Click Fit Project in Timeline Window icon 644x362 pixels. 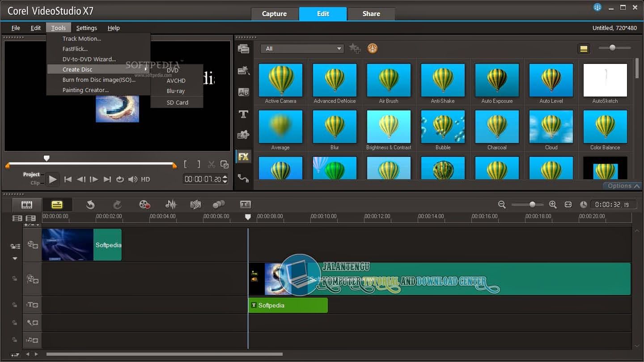click(568, 205)
